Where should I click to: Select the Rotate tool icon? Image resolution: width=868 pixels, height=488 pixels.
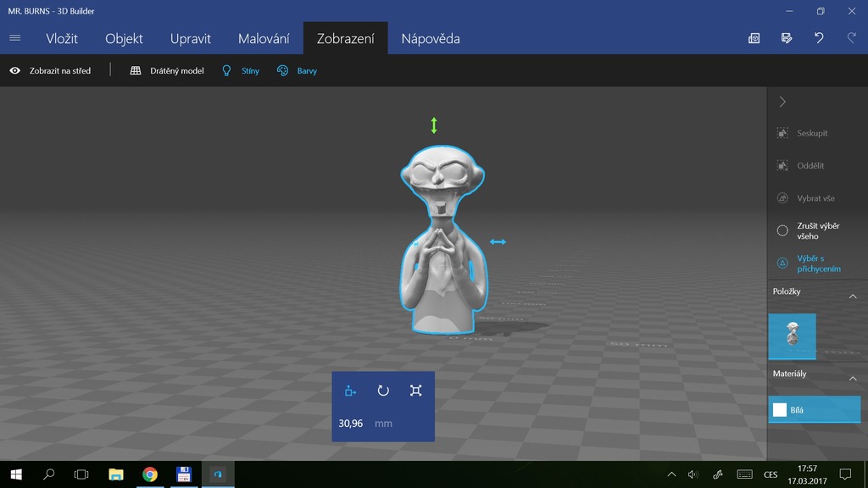click(x=383, y=391)
